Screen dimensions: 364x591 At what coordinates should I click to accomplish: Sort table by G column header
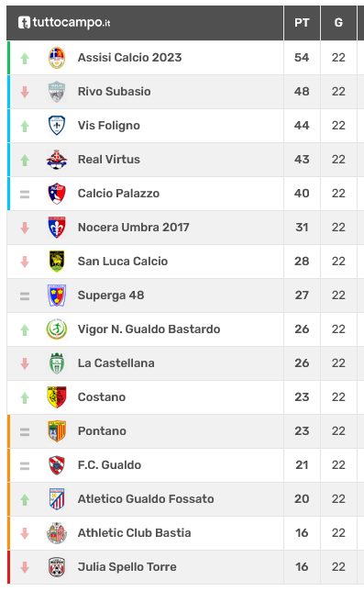[338, 23]
